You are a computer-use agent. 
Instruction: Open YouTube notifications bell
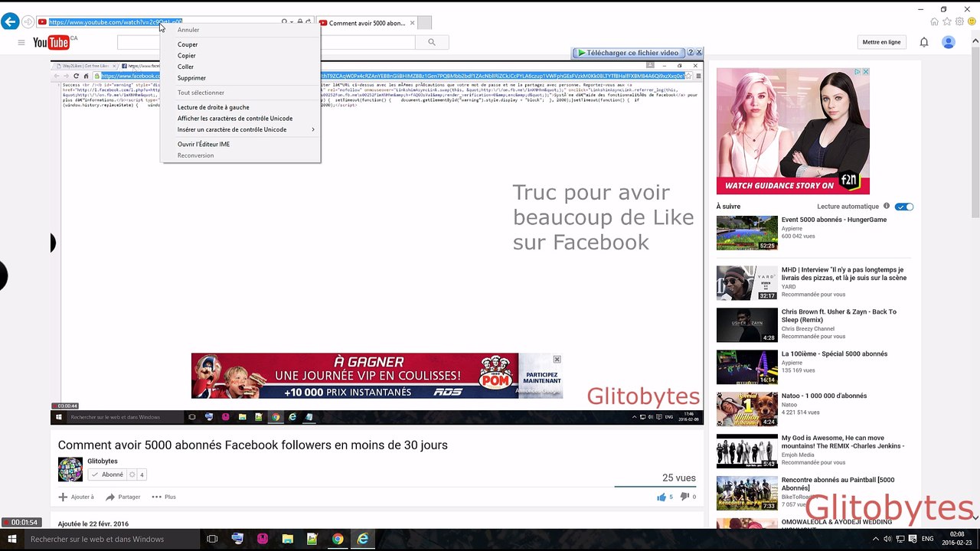pos(924,42)
